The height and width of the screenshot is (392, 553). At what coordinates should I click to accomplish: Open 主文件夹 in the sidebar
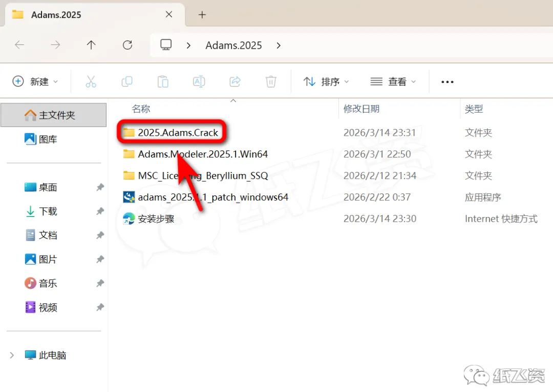pyautogui.click(x=54, y=115)
